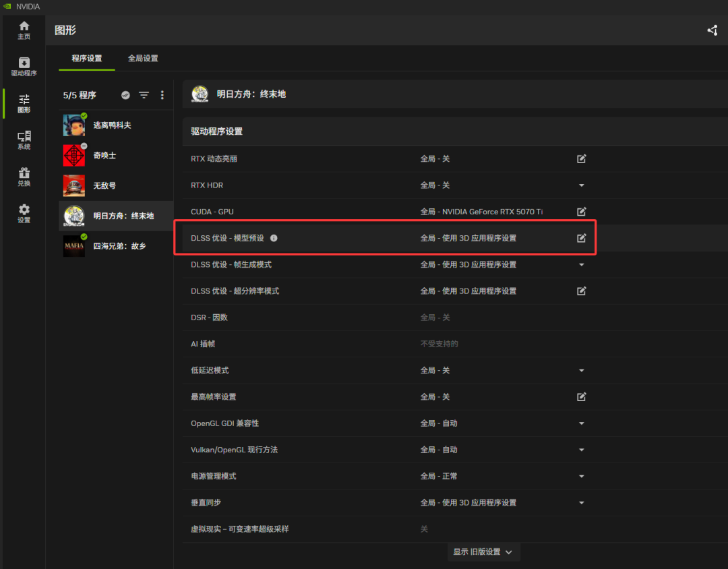Open the three-dot more options menu

[x=162, y=95]
